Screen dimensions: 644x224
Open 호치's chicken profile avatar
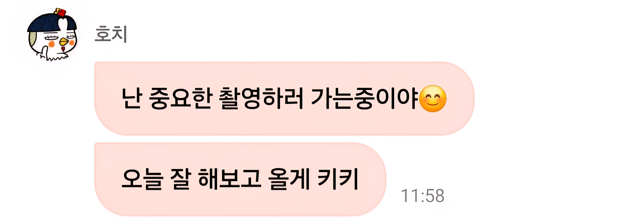click(x=52, y=35)
